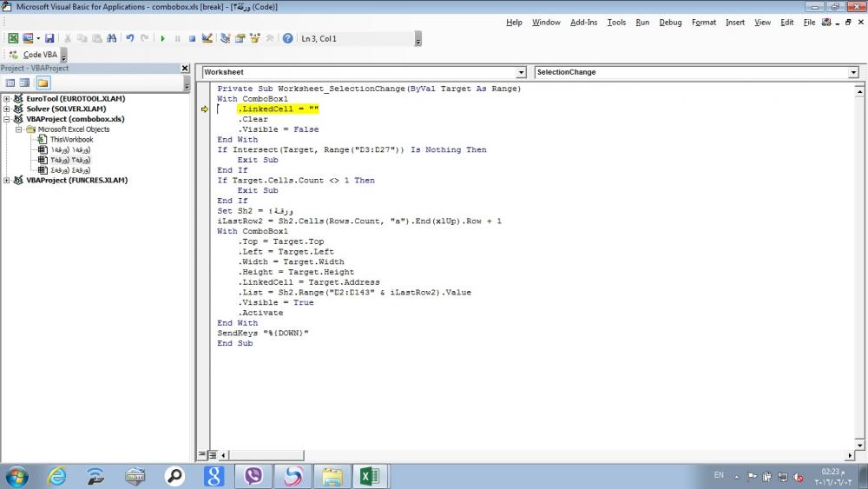868x489 pixels.
Task: Click the Redo arrow icon
Action: pyautogui.click(x=144, y=38)
